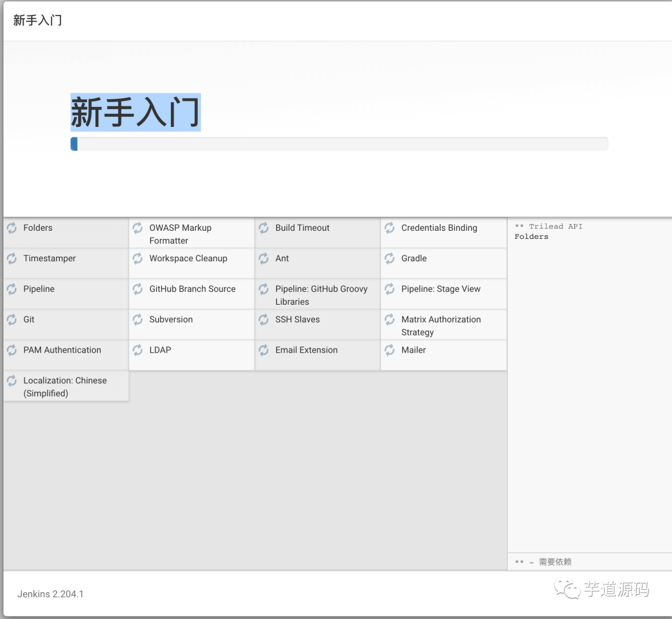Click the LDAP spinner icon
The image size is (672, 619).
point(138,350)
